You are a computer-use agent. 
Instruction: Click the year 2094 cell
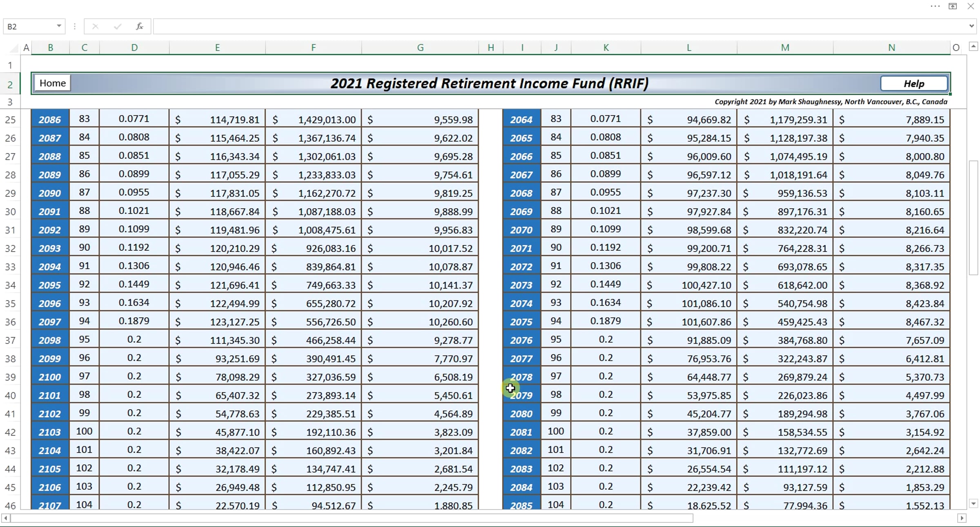[x=50, y=267]
